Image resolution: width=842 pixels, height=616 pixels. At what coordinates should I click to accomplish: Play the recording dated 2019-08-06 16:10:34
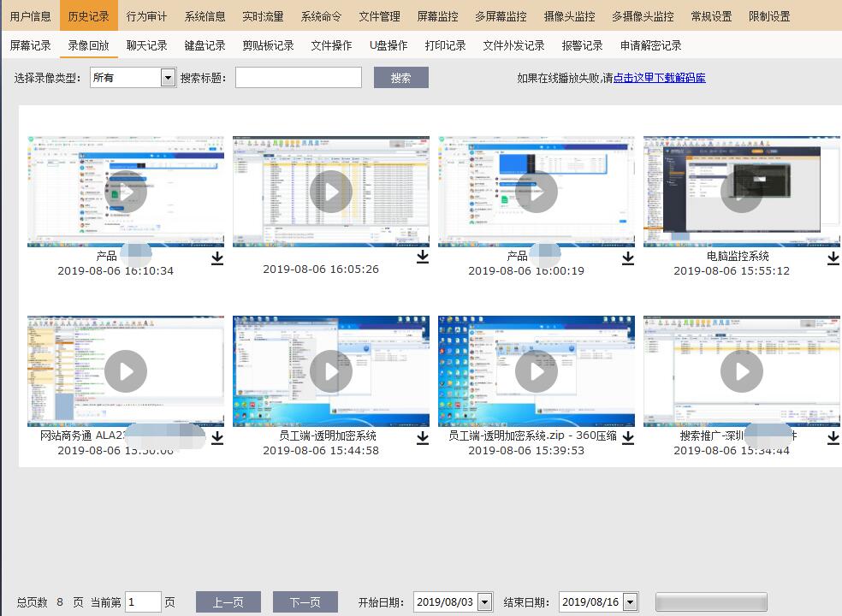[126, 191]
